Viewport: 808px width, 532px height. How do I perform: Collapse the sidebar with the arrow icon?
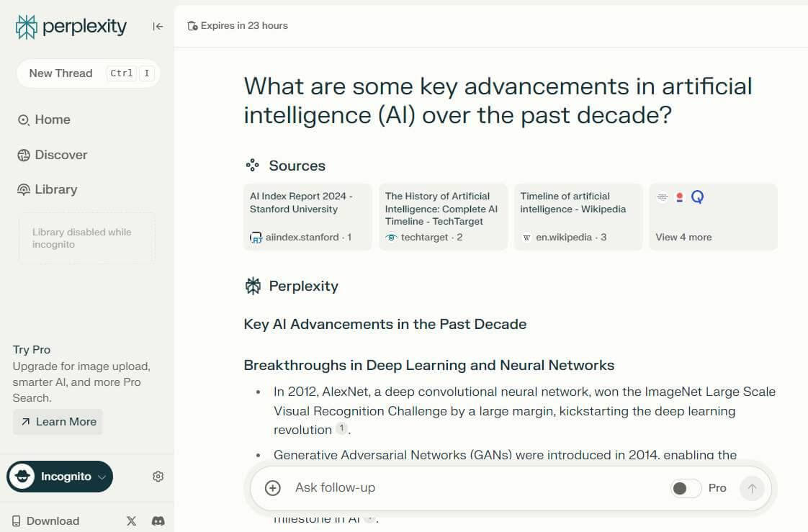click(x=158, y=26)
